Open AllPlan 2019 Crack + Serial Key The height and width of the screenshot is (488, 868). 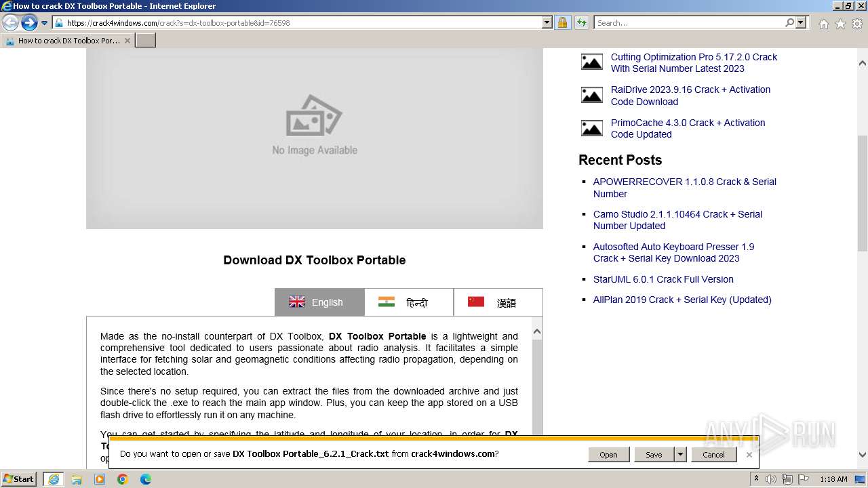click(682, 300)
